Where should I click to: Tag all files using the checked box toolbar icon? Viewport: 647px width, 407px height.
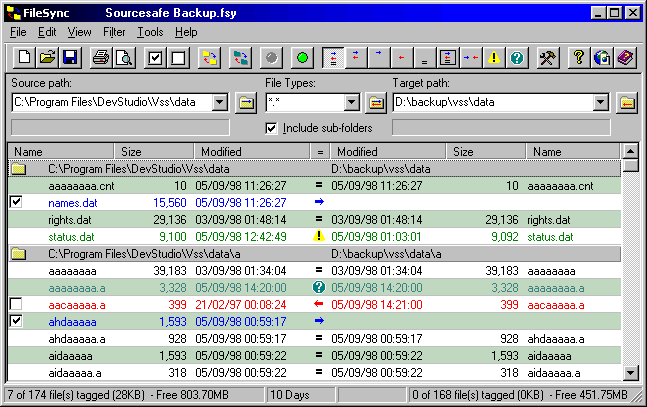pyautogui.click(x=155, y=58)
